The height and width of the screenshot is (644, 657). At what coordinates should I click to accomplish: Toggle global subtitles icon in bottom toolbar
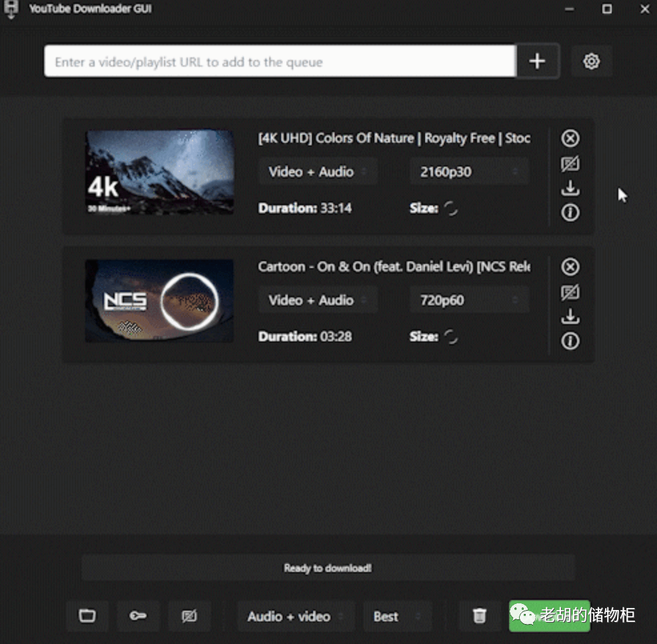[189, 616]
